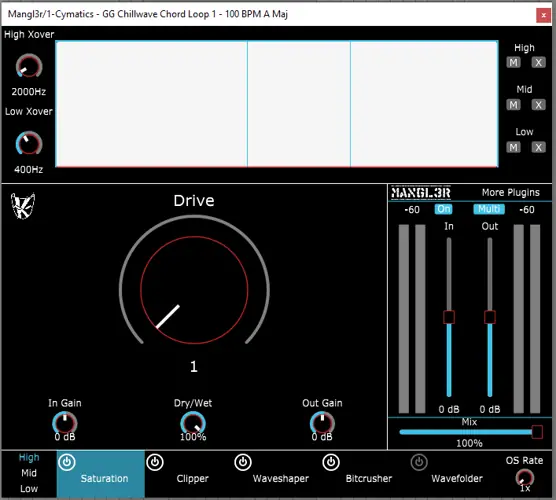Image resolution: width=556 pixels, height=500 pixels.
Task: Click the Mix slider handle
Action: click(x=537, y=432)
